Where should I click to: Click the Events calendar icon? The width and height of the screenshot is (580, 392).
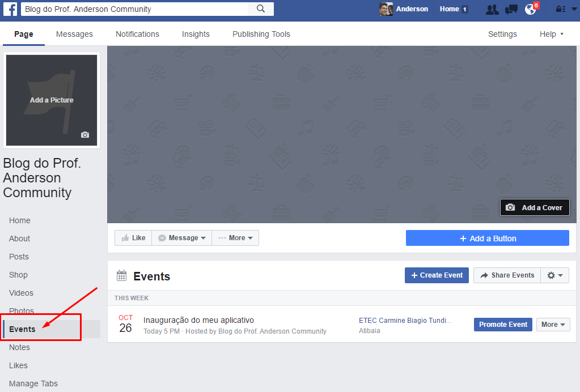(121, 276)
